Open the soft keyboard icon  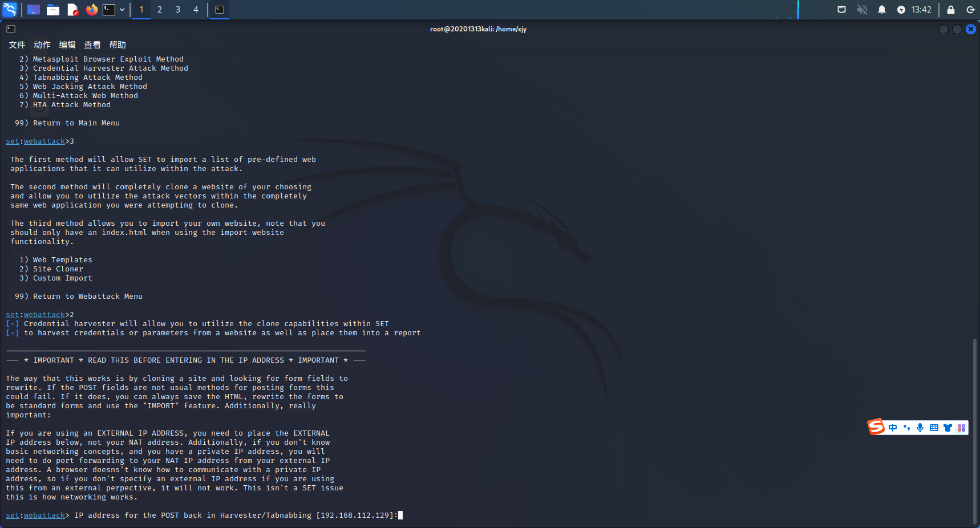(x=934, y=428)
